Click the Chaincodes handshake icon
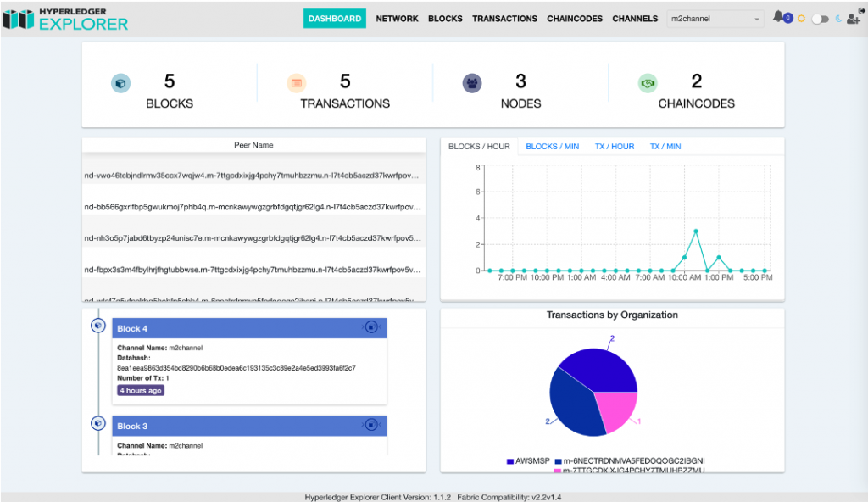The width and height of the screenshot is (868, 502). pos(648,83)
